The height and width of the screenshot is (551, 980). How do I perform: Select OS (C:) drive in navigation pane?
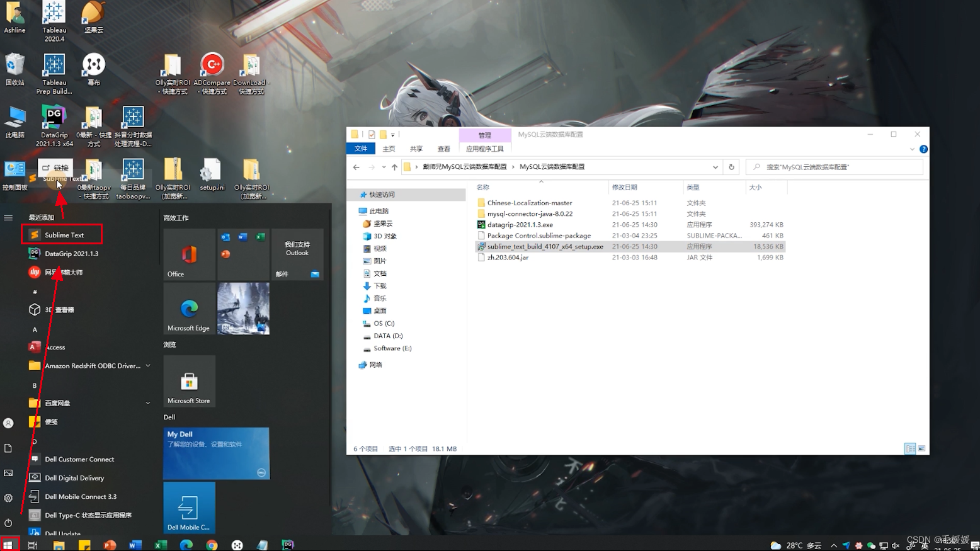click(x=384, y=324)
